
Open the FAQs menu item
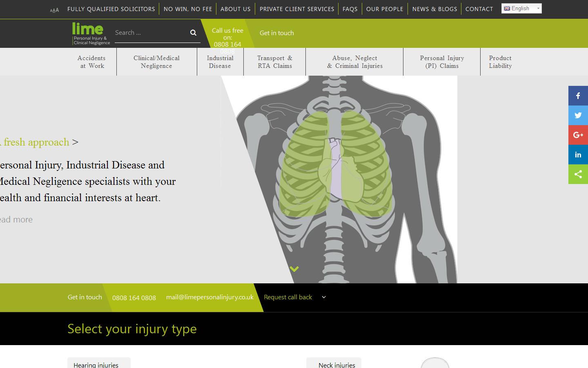coord(350,9)
